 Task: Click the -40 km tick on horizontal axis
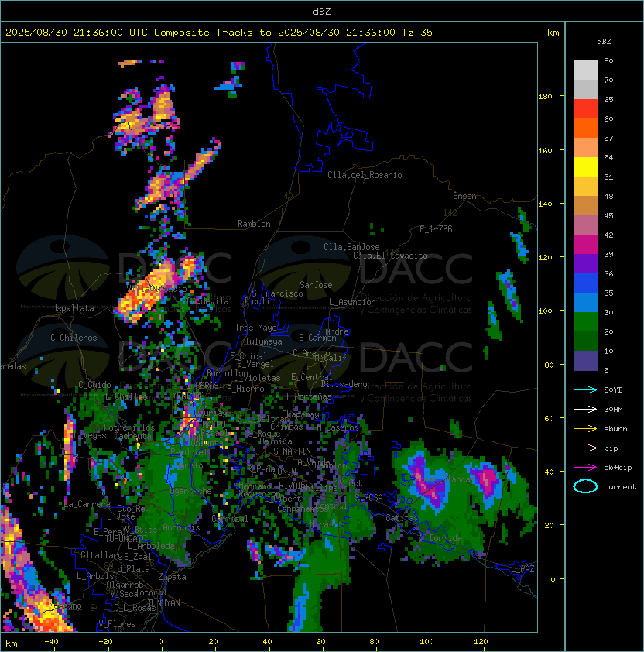pos(51,642)
